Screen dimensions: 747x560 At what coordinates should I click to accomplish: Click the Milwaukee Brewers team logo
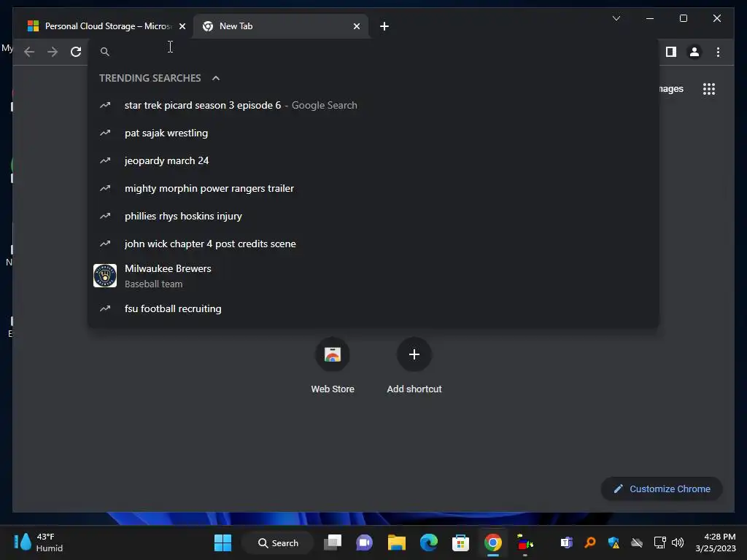click(105, 276)
